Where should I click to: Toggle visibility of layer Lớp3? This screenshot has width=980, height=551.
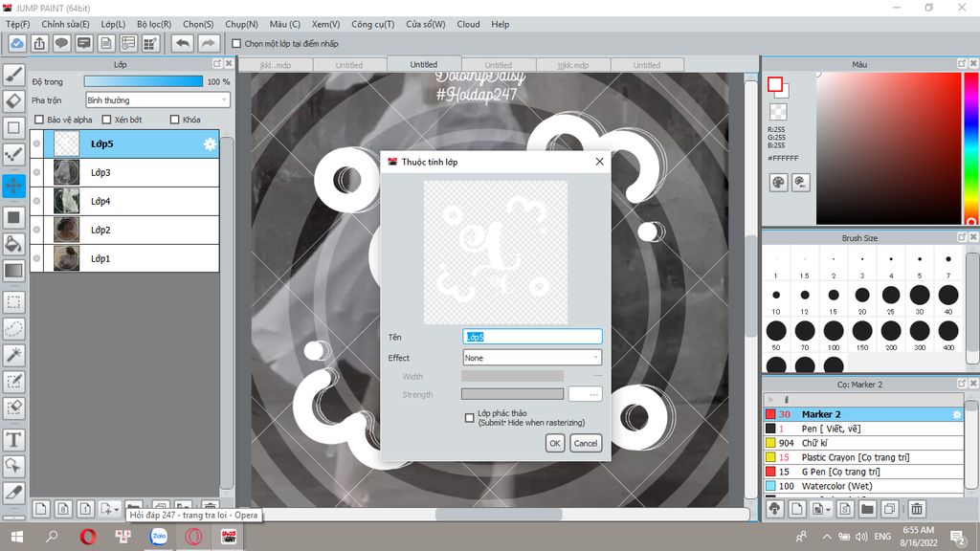(37, 172)
